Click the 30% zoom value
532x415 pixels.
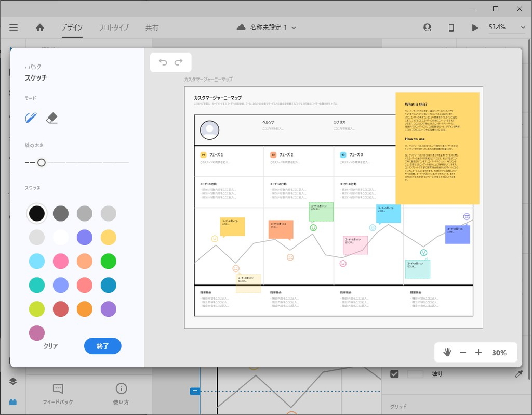(499, 353)
